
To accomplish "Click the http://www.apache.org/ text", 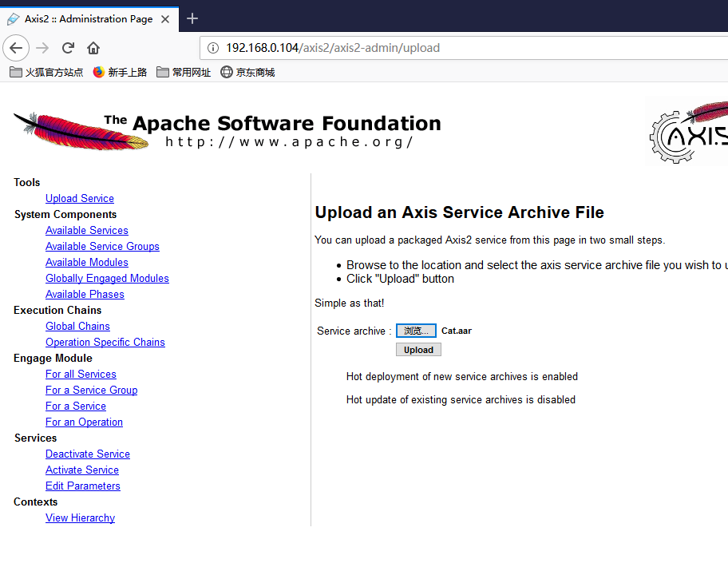I will coord(289,141).
